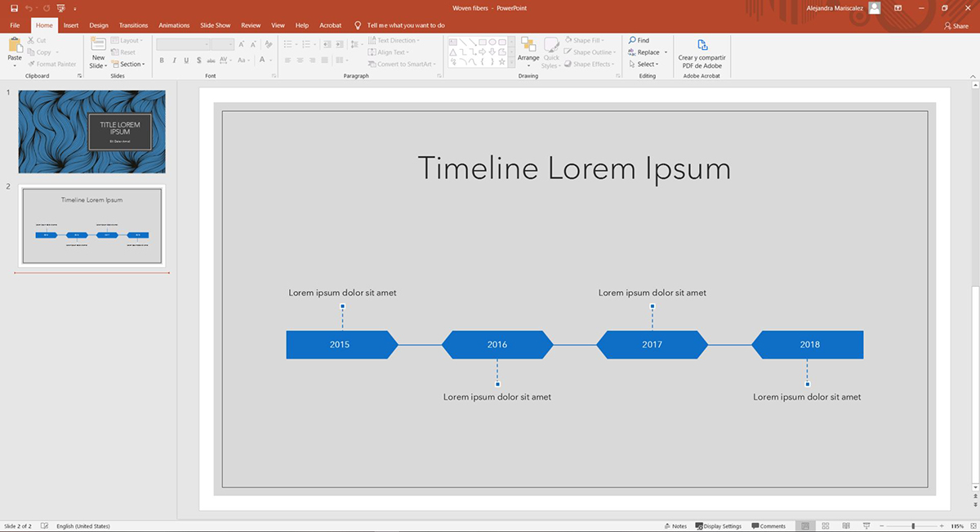Viewport: 980px width, 532px height.
Task: Switch to Slide Sorter view
Action: click(x=826, y=526)
